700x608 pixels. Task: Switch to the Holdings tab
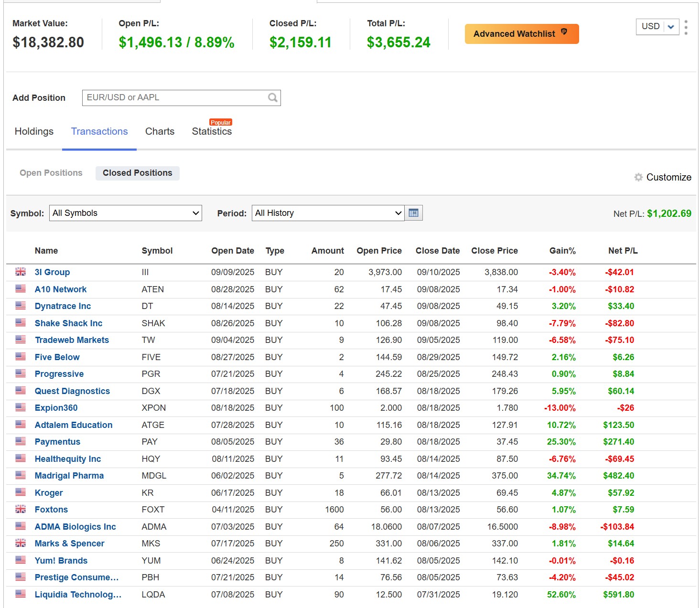coord(34,131)
